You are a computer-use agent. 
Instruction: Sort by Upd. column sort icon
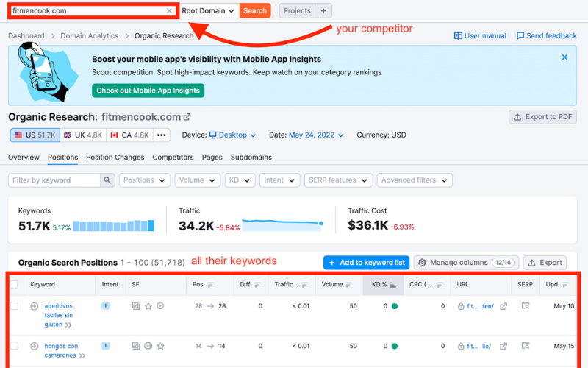565,285
